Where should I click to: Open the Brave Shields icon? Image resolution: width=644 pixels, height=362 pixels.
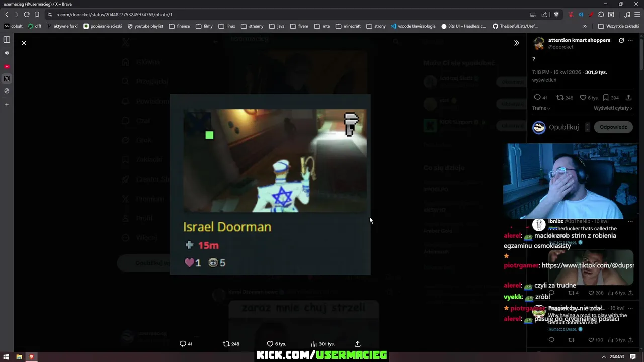tap(556, 15)
